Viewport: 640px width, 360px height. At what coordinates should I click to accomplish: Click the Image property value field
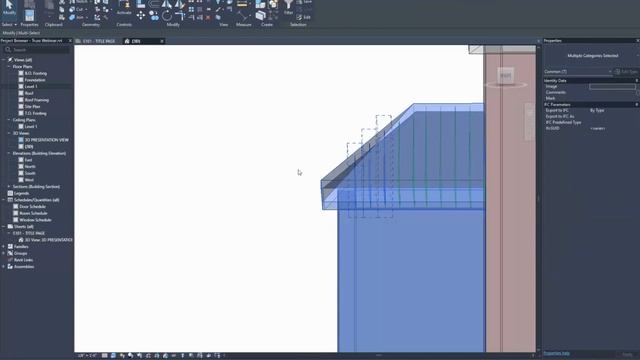(612, 87)
